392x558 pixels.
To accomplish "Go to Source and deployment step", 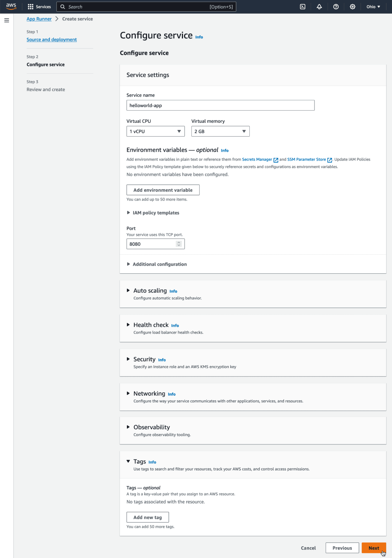I will pyautogui.click(x=52, y=40).
